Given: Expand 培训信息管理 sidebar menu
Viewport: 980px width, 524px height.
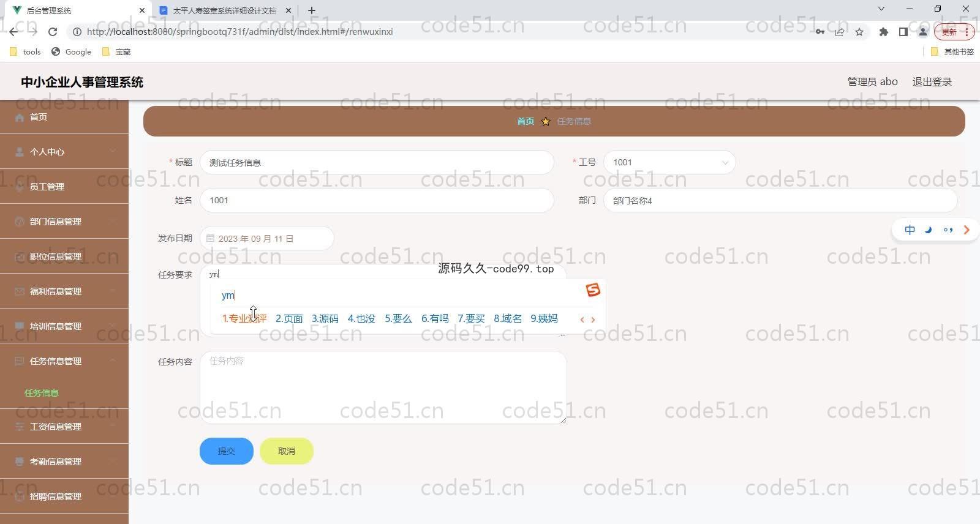Looking at the screenshot, I should [x=64, y=326].
